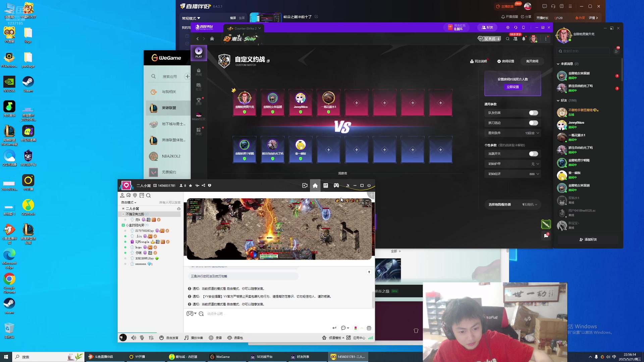Toggle the 拼刀选边 knife-round switch
This screenshot has height=362, width=644.
(x=533, y=123)
